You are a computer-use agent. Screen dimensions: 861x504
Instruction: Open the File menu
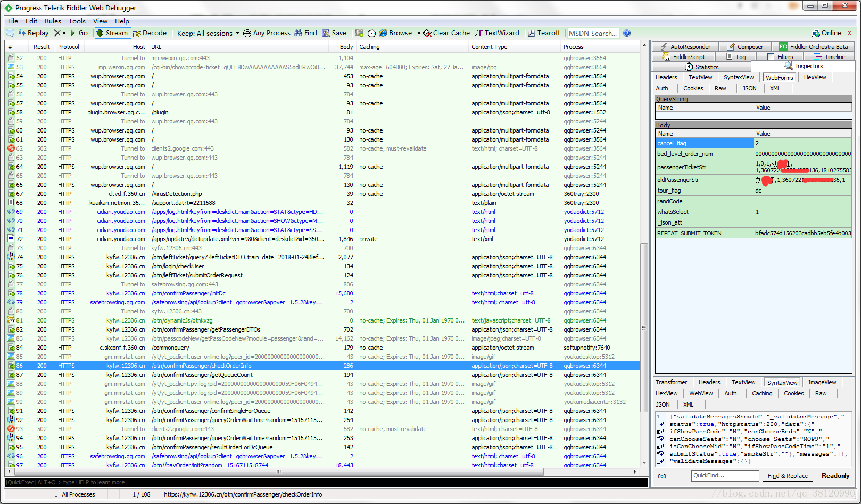click(x=13, y=21)
